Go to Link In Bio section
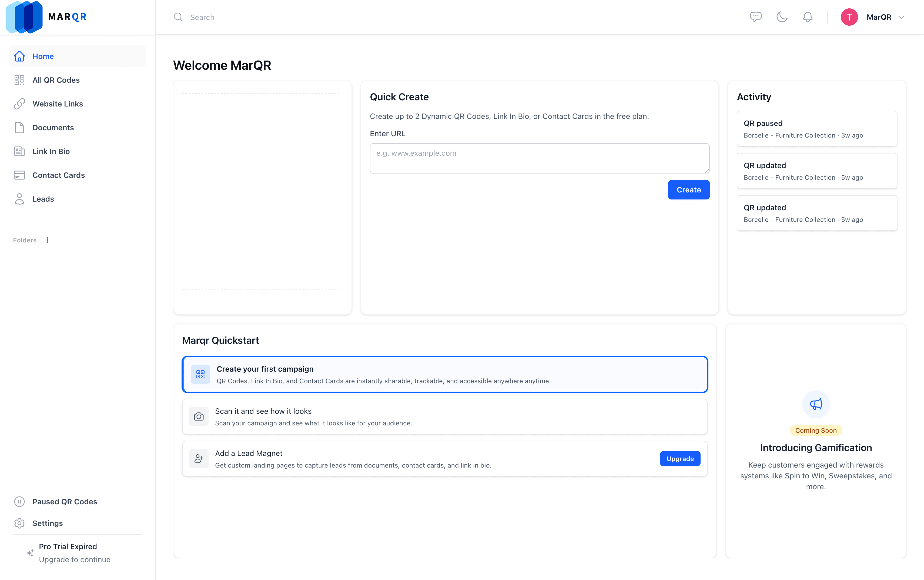Viewport: 924px width, 580px height. 51,151
